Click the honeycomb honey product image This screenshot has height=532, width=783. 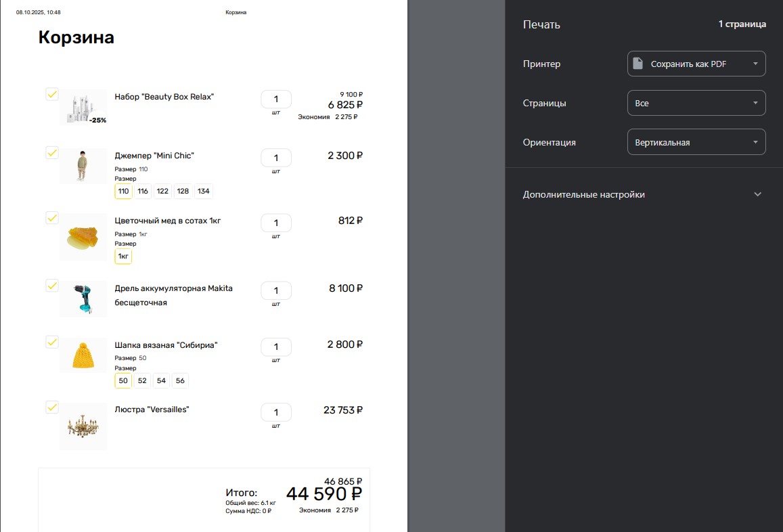click(83, 237)
